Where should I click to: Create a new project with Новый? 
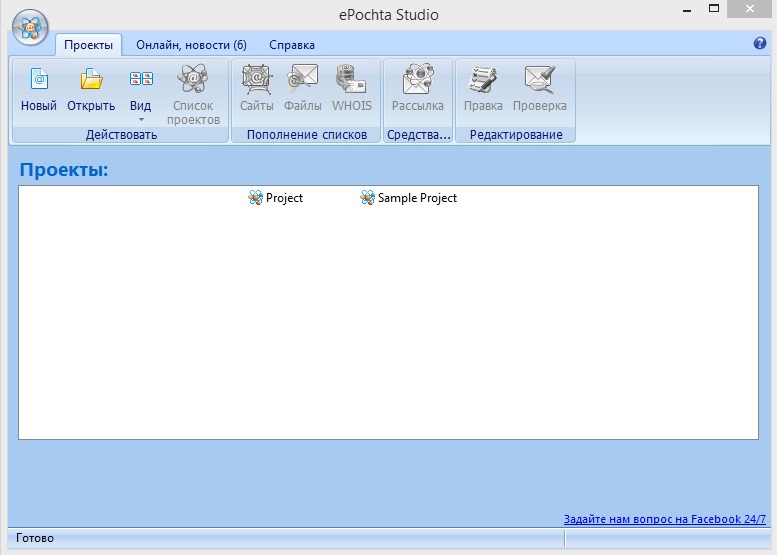pyautogui.click(x=39, y=90)
